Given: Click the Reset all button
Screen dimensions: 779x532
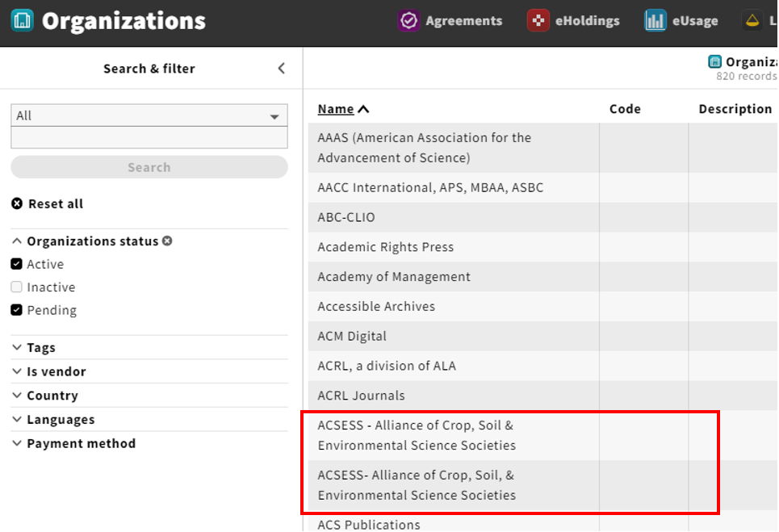Looking at the screenshot, I should coord(47,203).
